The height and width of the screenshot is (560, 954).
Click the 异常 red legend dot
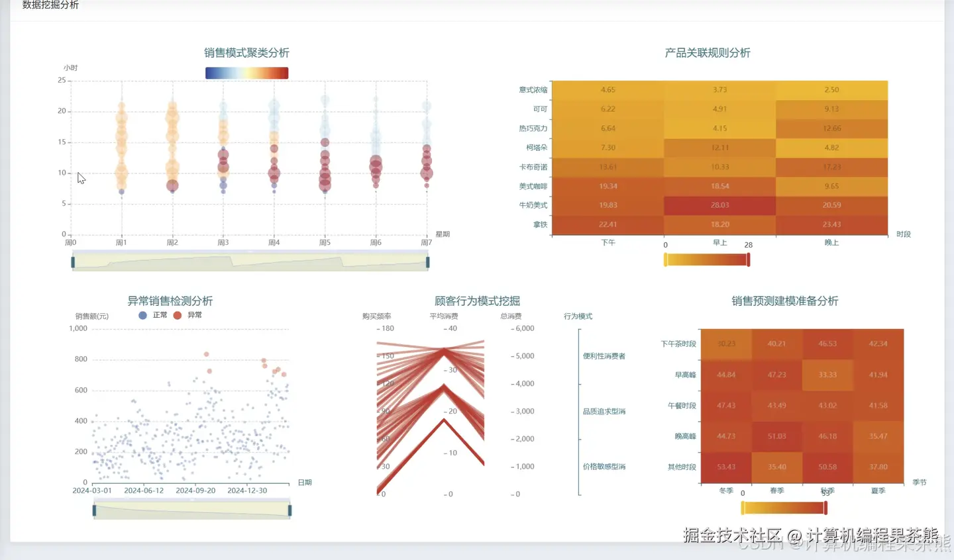click(x=177, y=315)
